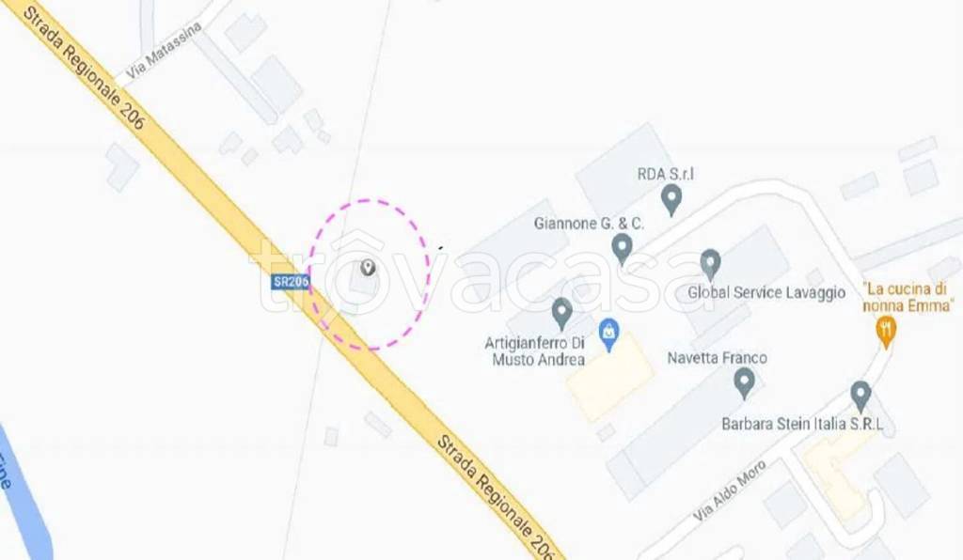The height and width of the screenshot is (560, 963).
Task: Click the Via Aldo Moro street label
Action: tap(730, 490)
